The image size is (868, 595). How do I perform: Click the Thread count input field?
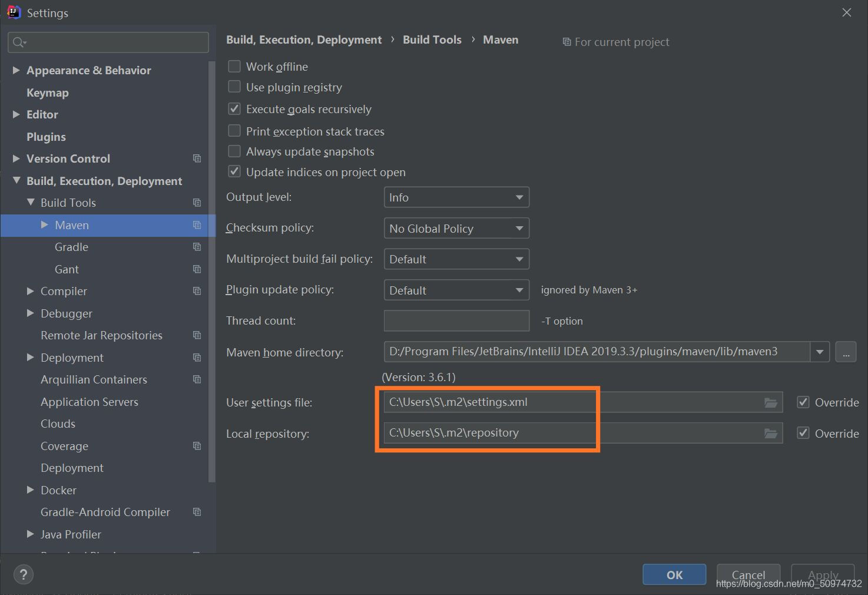pos(456,320)
